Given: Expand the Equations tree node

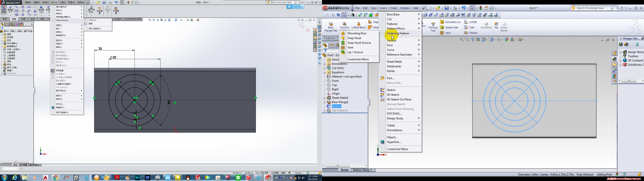Looking at the screenshot, I should (325, 73).
